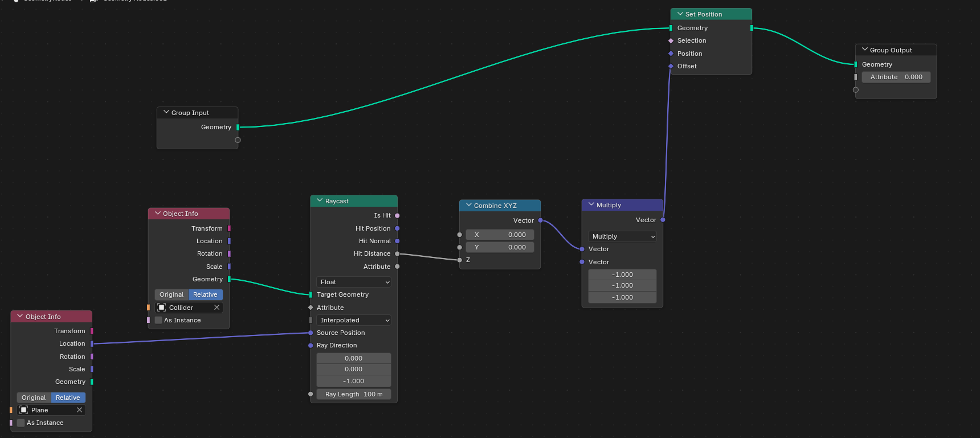Image resolution: width=980 pixels, height=438 pixels.
Task: Collapse the Group Input node
Action: pos(166,113)
